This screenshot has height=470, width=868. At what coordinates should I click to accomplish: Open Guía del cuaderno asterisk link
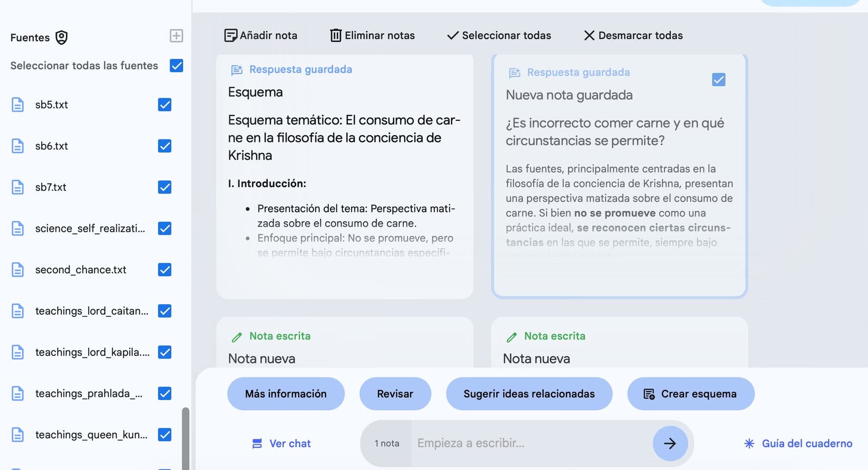798,444
